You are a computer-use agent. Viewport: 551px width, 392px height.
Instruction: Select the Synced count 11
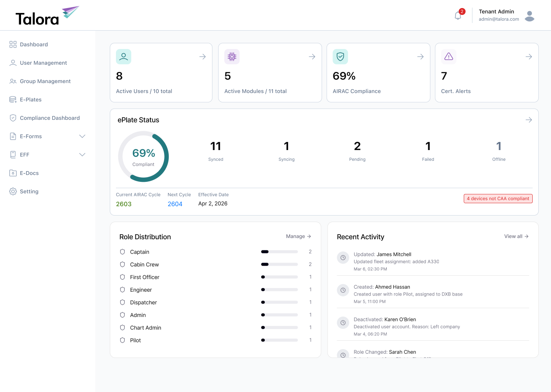[x=216, y=146]
